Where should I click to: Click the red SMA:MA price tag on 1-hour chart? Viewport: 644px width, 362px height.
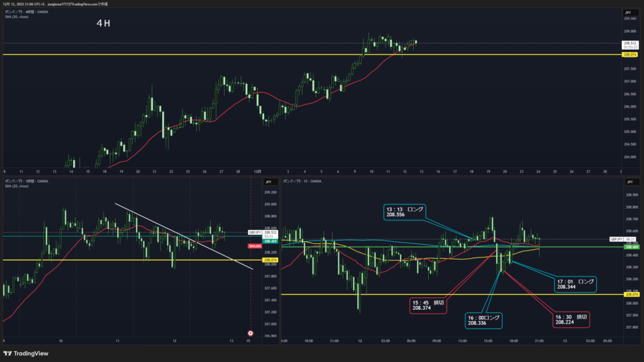(255, 246)
